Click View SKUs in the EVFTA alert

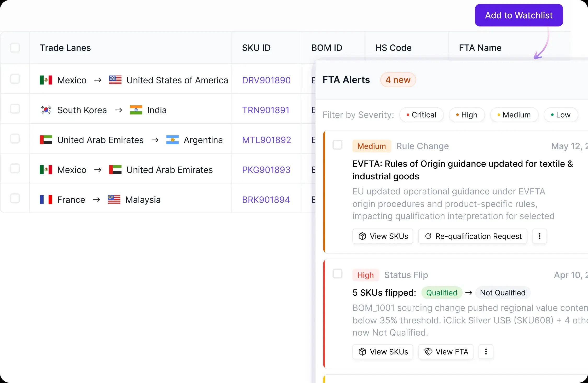[383, 236]
